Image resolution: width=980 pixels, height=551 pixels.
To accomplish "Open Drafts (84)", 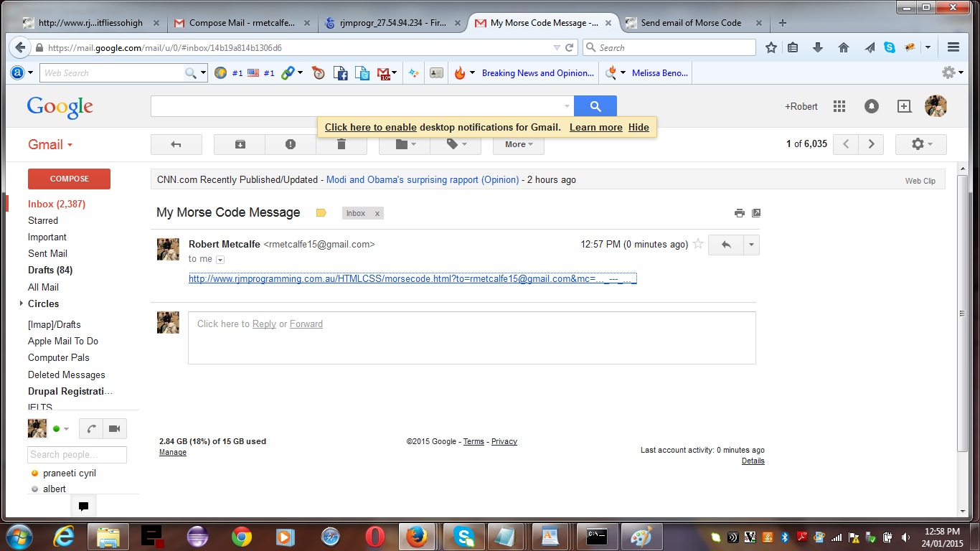I will point(50,270).
